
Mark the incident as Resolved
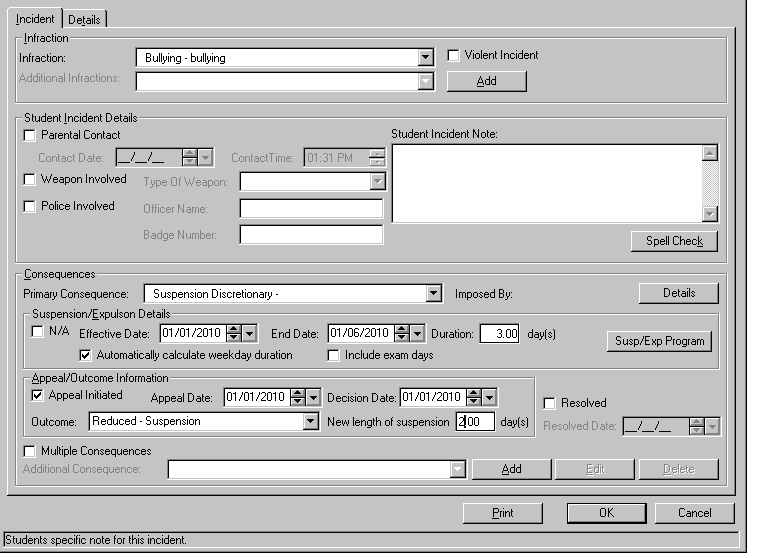click(549, 403)
